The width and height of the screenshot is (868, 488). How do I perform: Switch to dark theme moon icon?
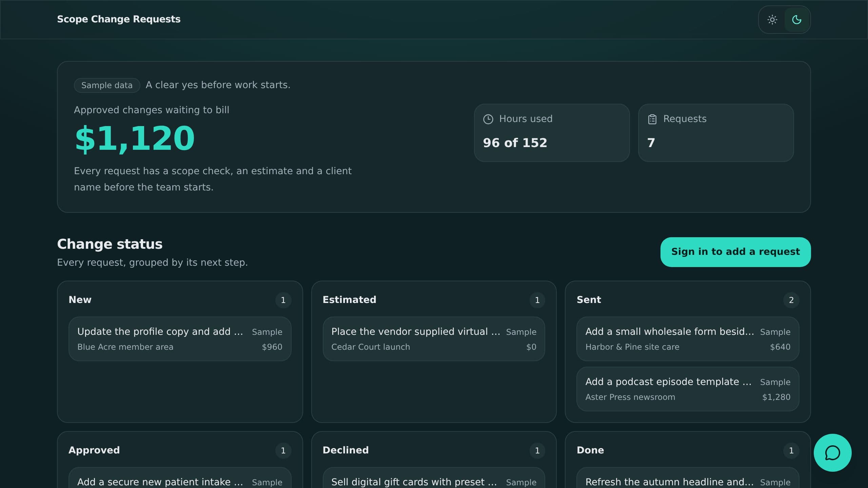pos(796,20)
